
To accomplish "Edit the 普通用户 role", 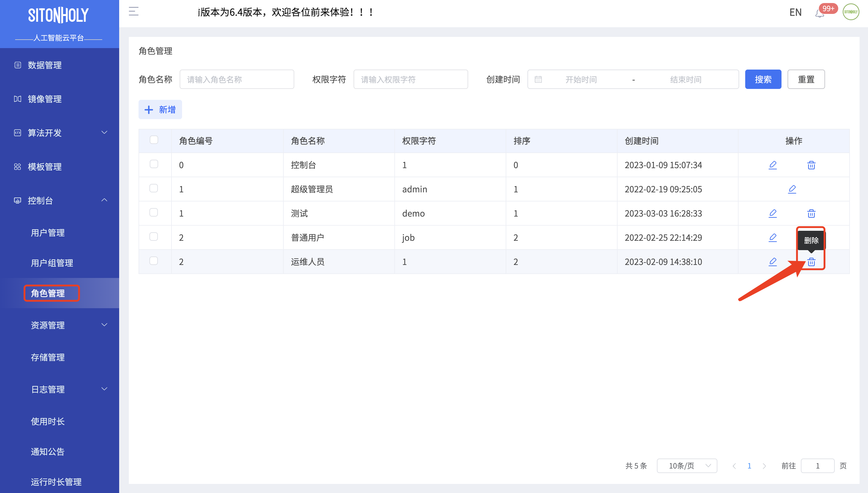I will (772, 237).
